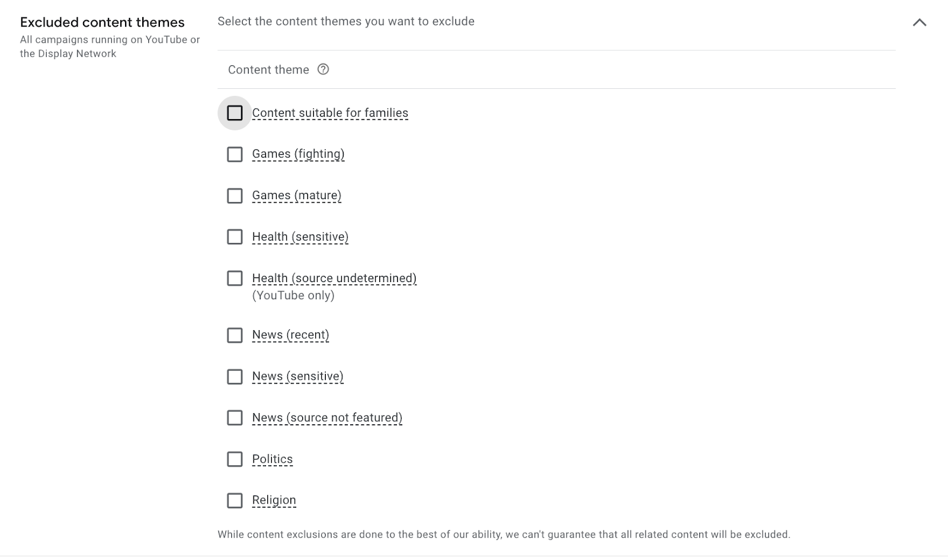Tick the Politics checkbox
The width and height of the screenshot is (948, 560).
tap(235, 459)
